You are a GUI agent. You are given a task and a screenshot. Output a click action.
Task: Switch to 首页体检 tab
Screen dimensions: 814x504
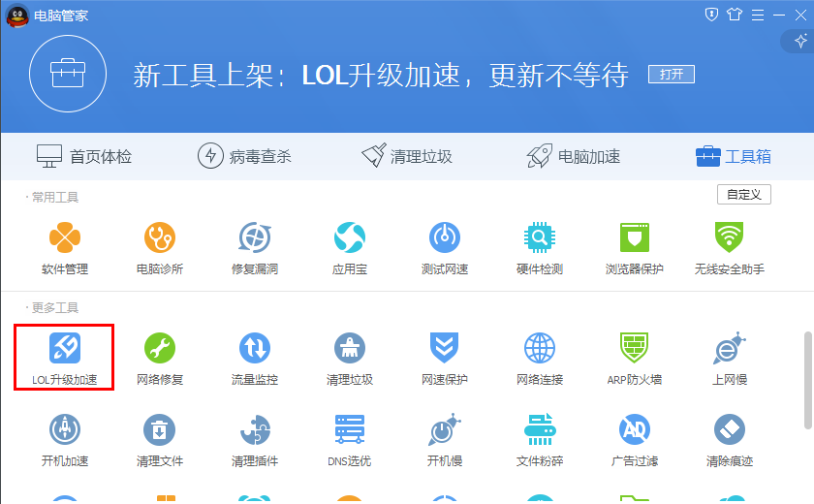coord(84,156)
